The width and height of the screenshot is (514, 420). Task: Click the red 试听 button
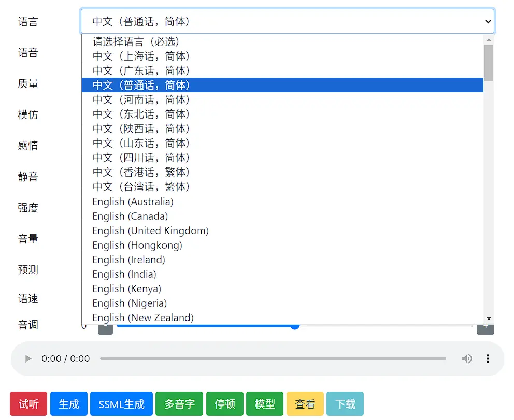point(28,404)
